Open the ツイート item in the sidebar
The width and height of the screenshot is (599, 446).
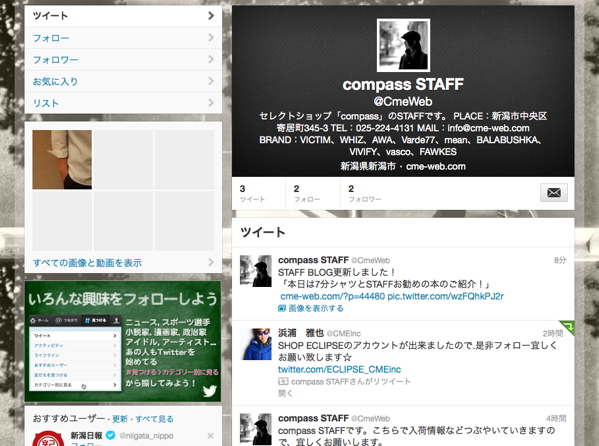123,16
